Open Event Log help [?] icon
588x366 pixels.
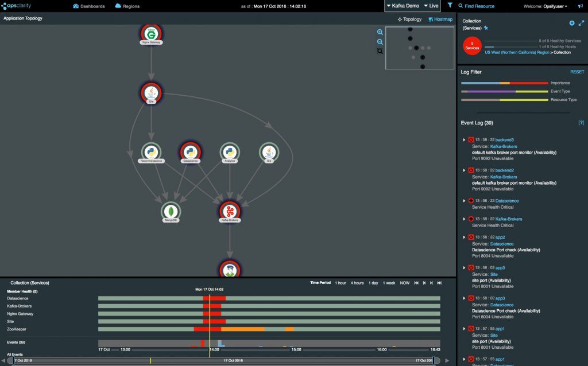(x=581, y=123)
